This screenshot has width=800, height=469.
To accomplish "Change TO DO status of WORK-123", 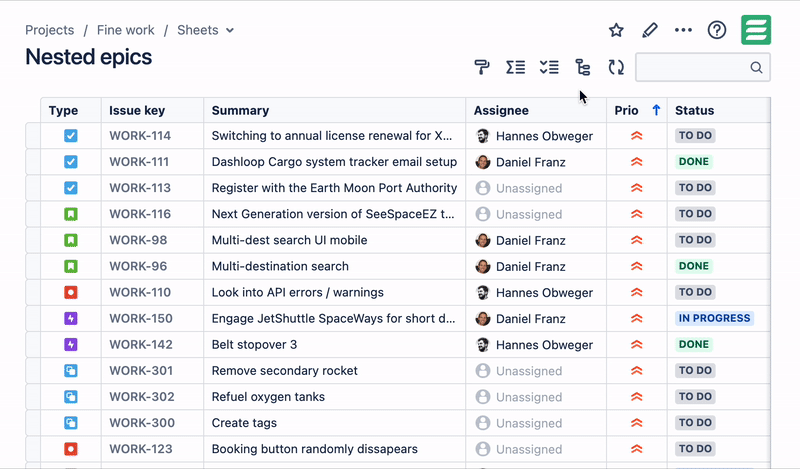I will coord(695,449).
